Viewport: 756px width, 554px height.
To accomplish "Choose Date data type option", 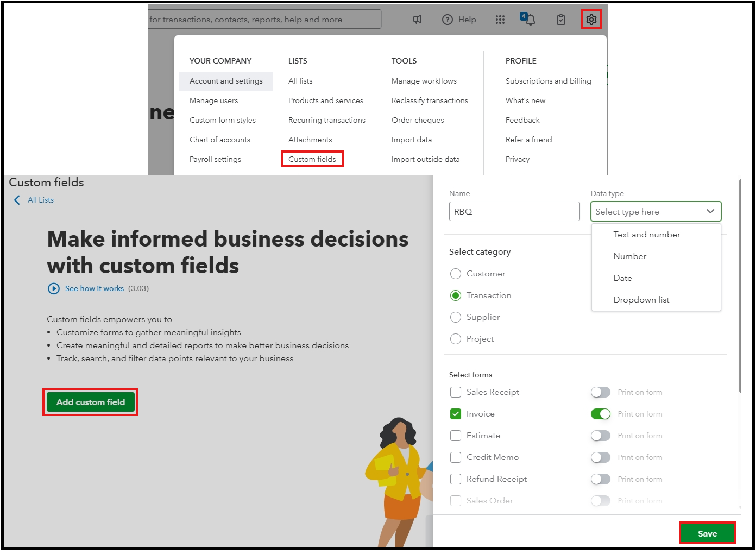I will coord(623,278).
